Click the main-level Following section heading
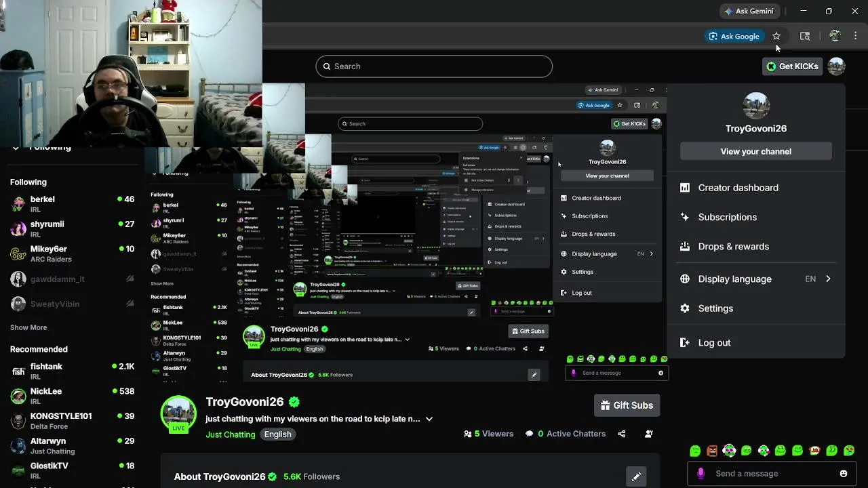 (28, 182)
